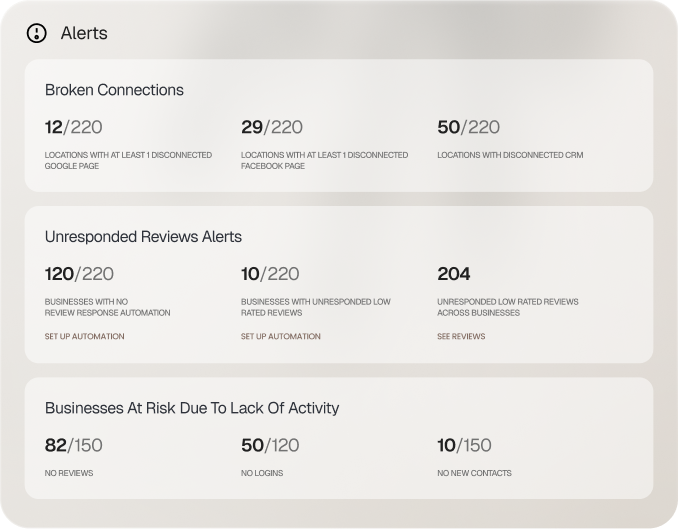Open Set Up Automation under 120/220
Viewport: 678px width, 529px height.
pyautogui.click(x=84, y=336)
